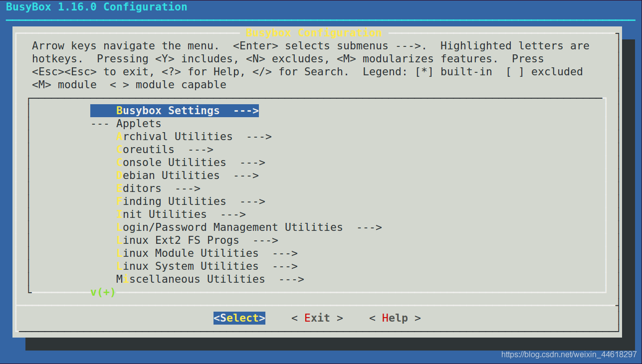The height and width of the screenshot is (364, 642).
Task: Open the Editors submenu
Action: [x=158, y=188]
